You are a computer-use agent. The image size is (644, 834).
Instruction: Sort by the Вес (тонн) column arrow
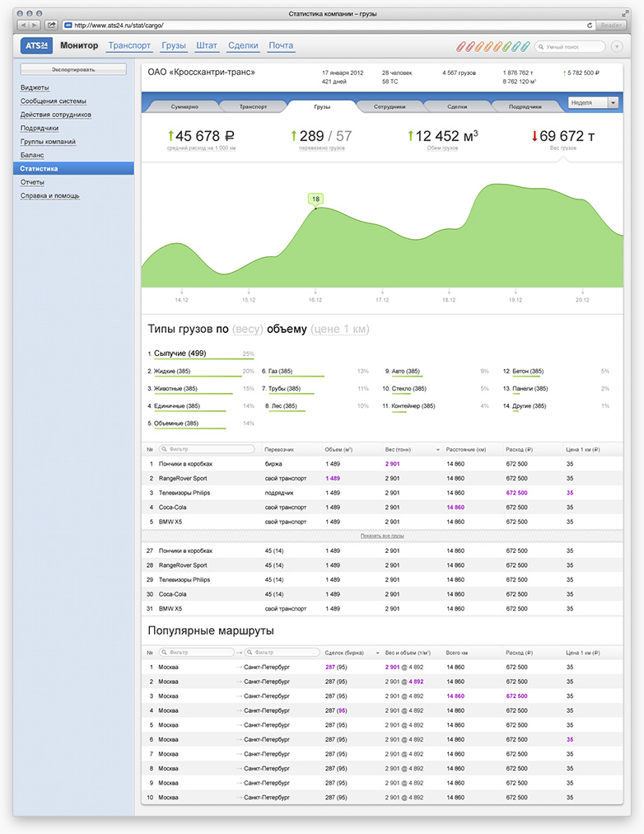coord(438,450)
